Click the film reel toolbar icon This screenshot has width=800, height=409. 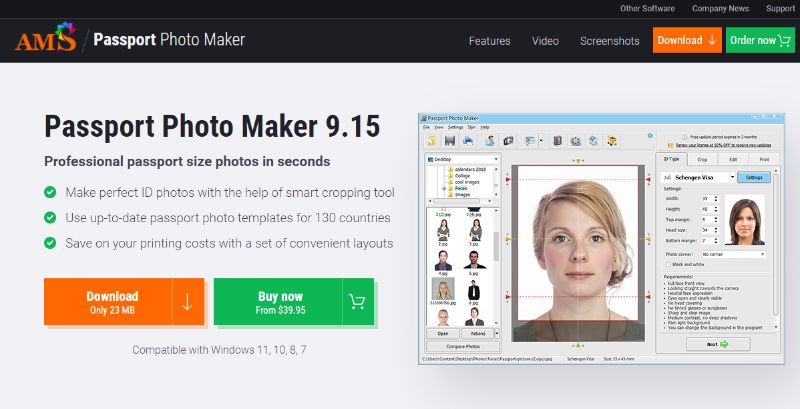click(576, 141)
